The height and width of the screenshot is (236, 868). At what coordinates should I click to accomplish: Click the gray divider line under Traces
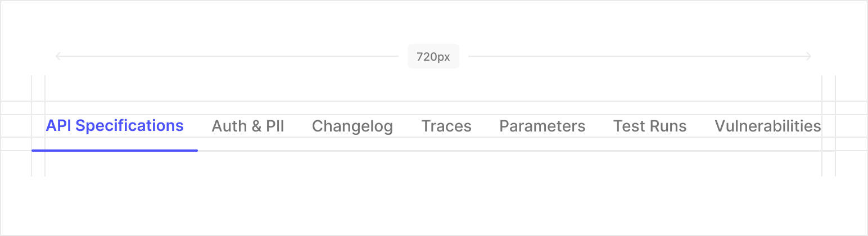[x=446, y=151]
